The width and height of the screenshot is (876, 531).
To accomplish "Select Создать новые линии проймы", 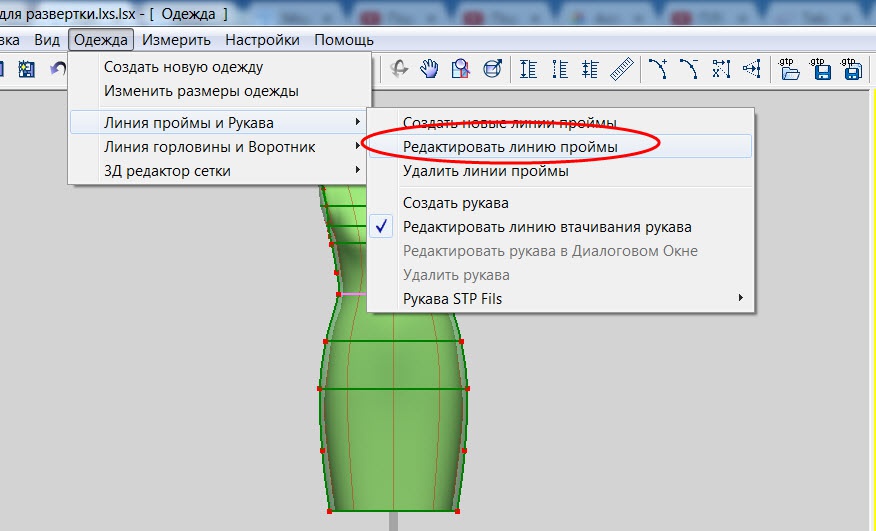I will 510,122.
